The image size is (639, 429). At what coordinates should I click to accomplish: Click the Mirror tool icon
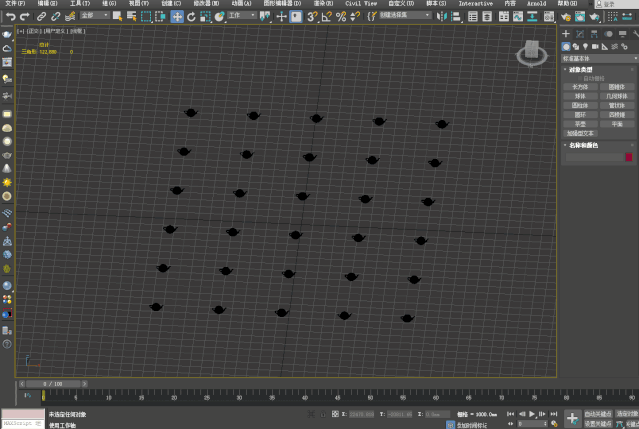pyautogui.click(x=441, y=16)
